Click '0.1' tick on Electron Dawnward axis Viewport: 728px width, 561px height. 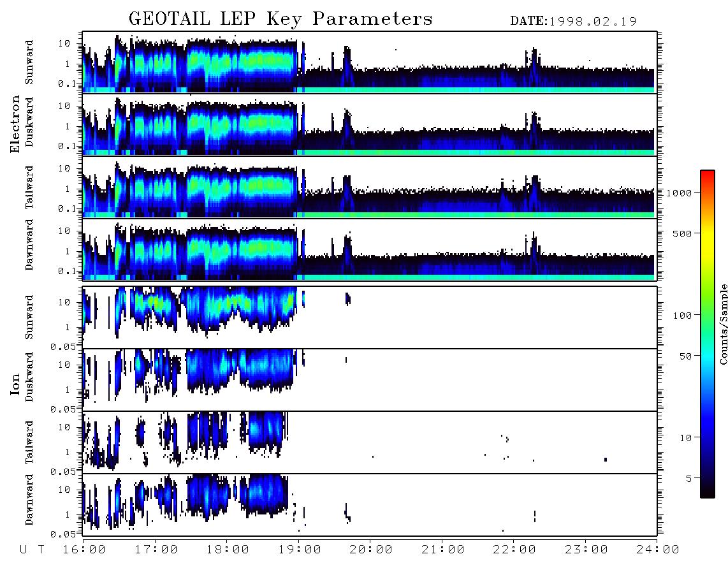coord(68,271)
